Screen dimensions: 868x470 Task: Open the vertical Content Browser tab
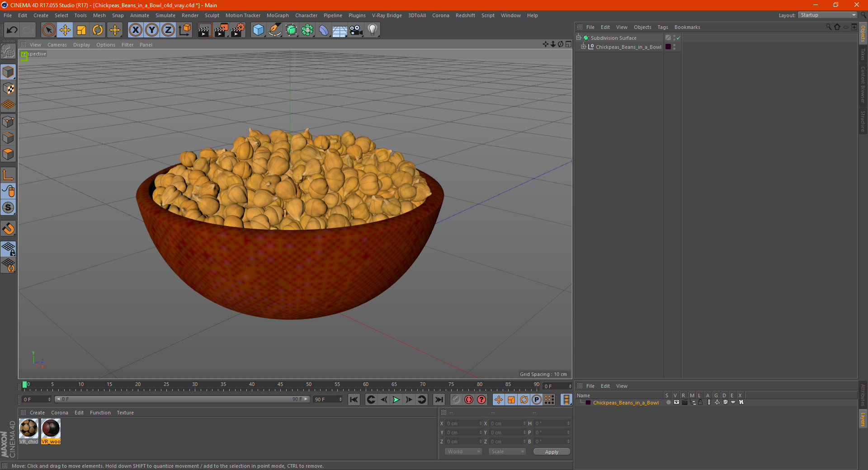click(x=863, y=85)
